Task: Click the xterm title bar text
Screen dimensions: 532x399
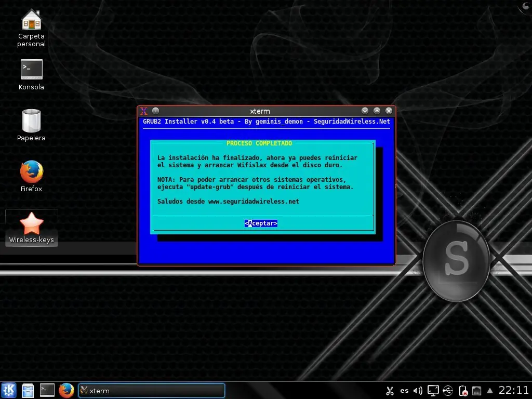Action: [260, 111]
